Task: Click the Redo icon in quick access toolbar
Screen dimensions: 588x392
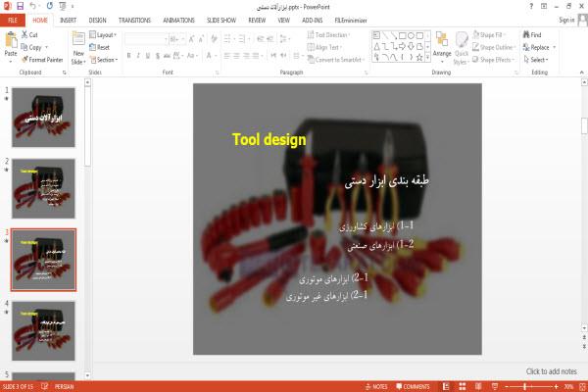Action: point(50,6)
